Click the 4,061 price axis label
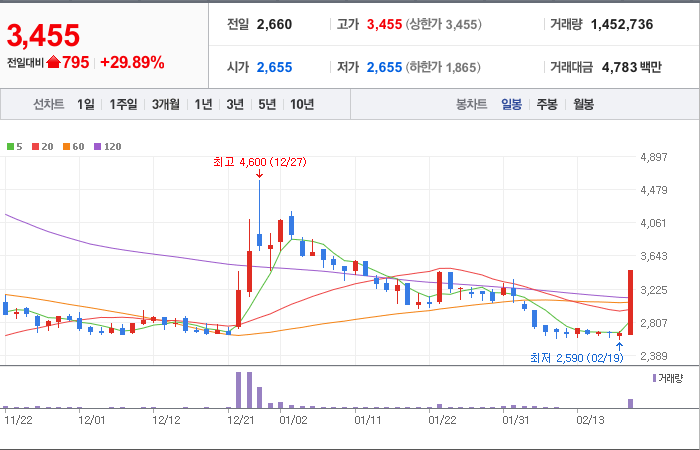Image resolution: width=700 pixels, height=450 pixels. [654, 223]
